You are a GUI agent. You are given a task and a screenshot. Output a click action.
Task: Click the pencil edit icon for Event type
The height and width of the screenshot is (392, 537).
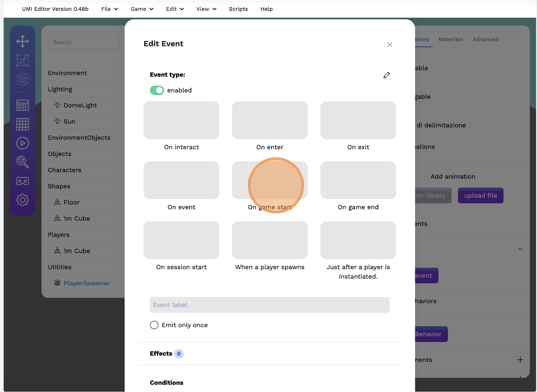tap(386, 75)
